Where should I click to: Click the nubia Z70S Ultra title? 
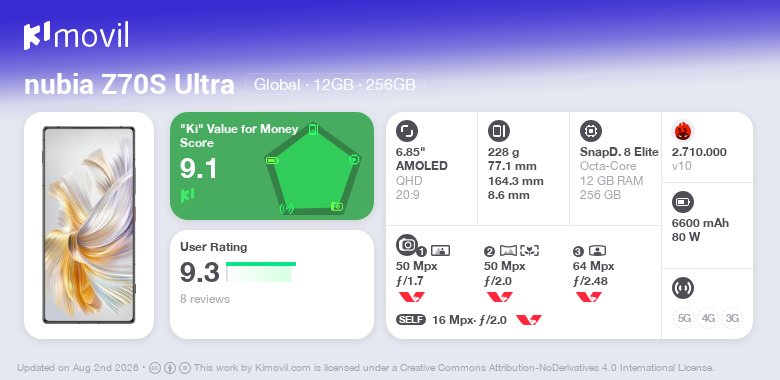click(x=129, y=85)
